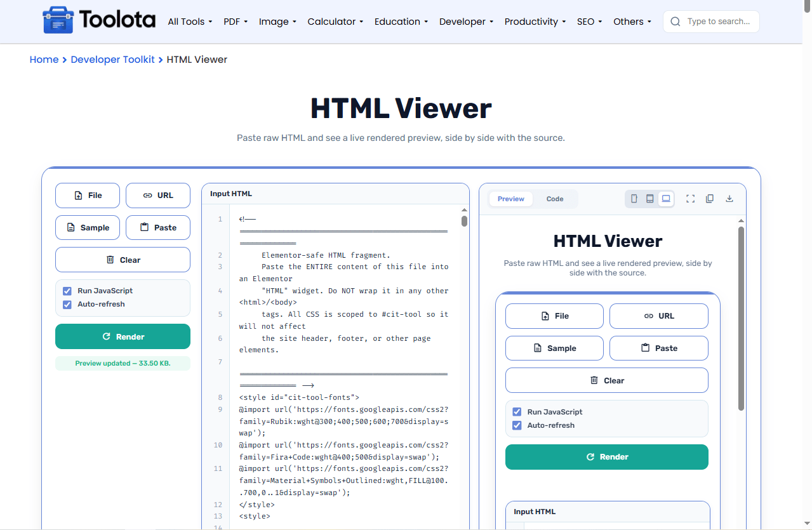Expand the Calculator dropdown menu
812x530 pixels.
pyautogui.click(x=335, y=22)
